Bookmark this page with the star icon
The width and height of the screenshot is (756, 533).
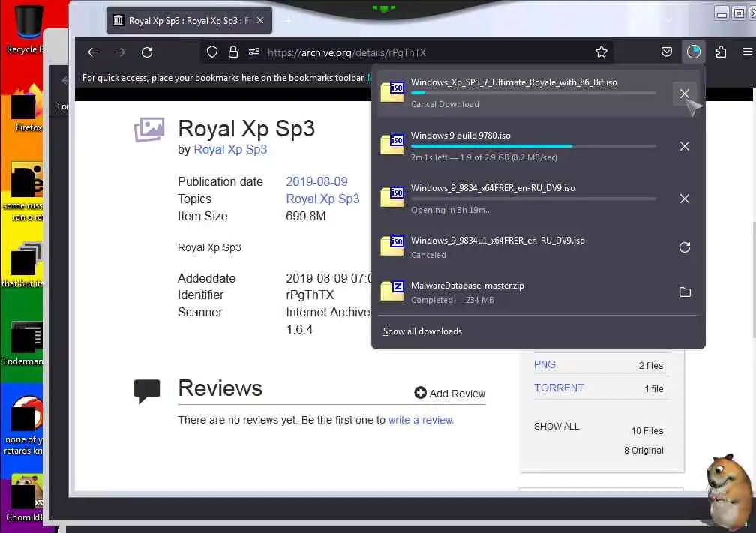point(601,52)
